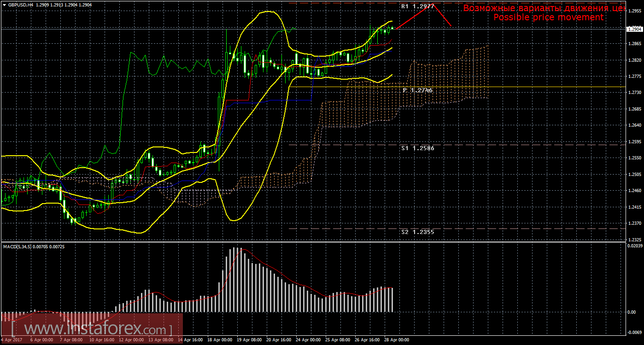Expand the Russian annotation text at top right
This screenshot has height=345, width=644.
[x=544, y=8]
